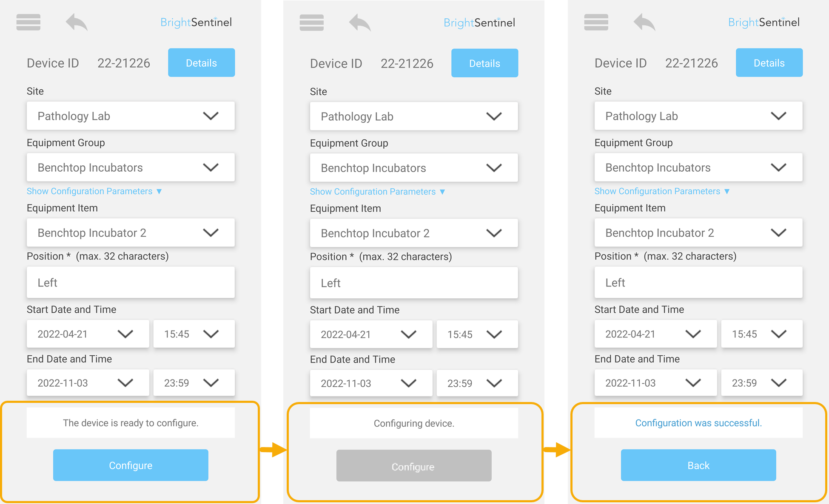Click the blue Configure button
Image resolution: width=829 pixels, height=504 pixels.
coord(131,465)
